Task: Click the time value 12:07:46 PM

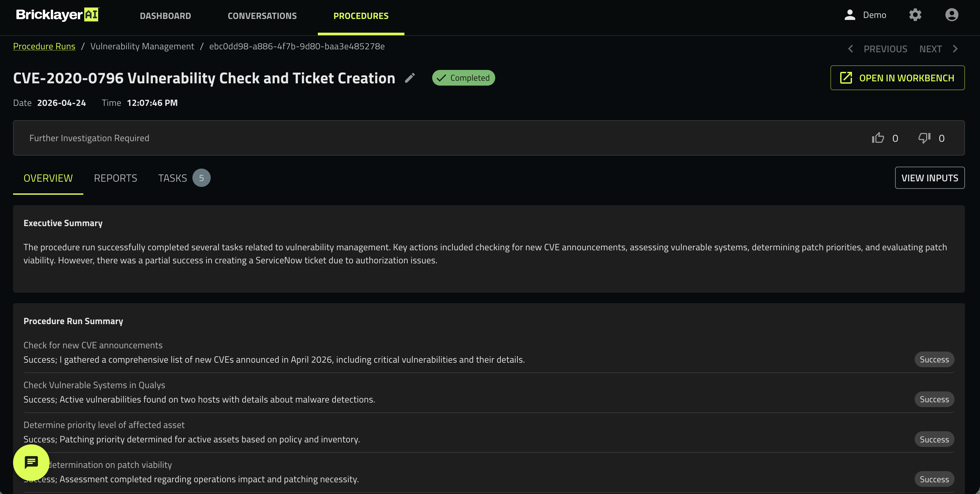Action: click(x=152, y=103)
